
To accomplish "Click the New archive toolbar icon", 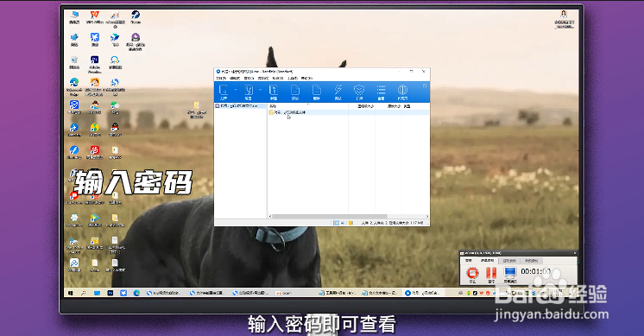I will click(x=273, y=92).
